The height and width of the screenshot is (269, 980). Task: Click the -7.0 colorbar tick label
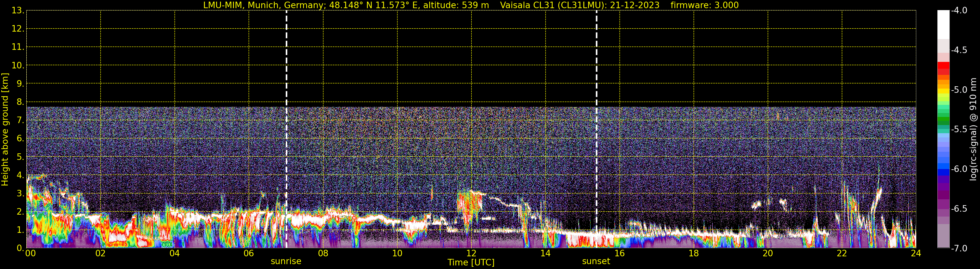coord(959,248)
